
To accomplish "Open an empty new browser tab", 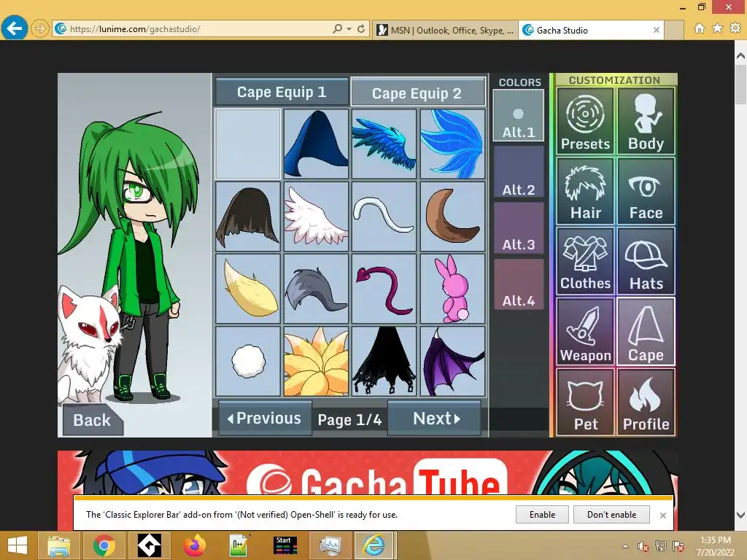I will pyautogui.click(x=673, y=30).
